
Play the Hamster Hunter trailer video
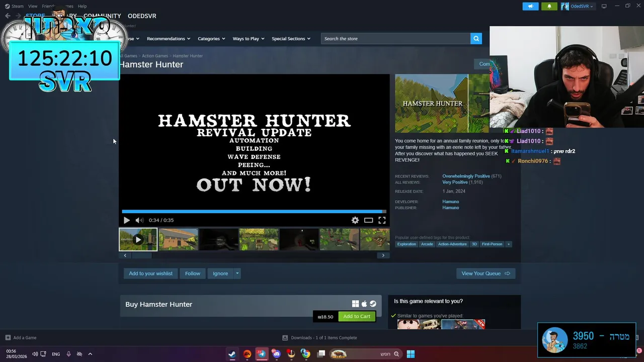[x=127, y=220]
